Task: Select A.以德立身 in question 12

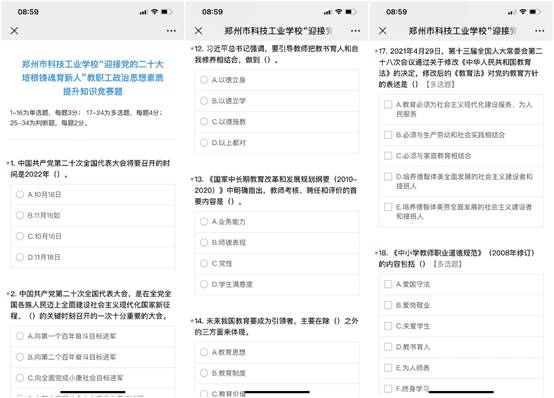Action: [x=277, y=80]
